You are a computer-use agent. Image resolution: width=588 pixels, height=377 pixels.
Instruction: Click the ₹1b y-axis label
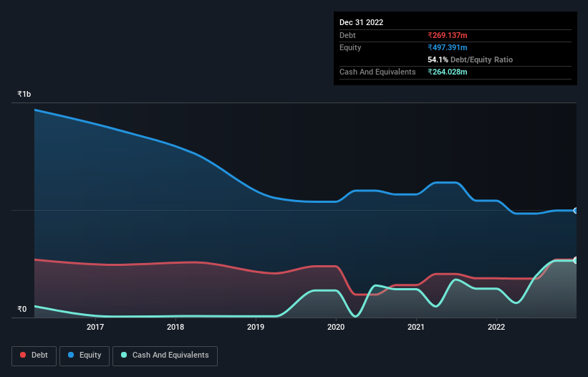24,94
